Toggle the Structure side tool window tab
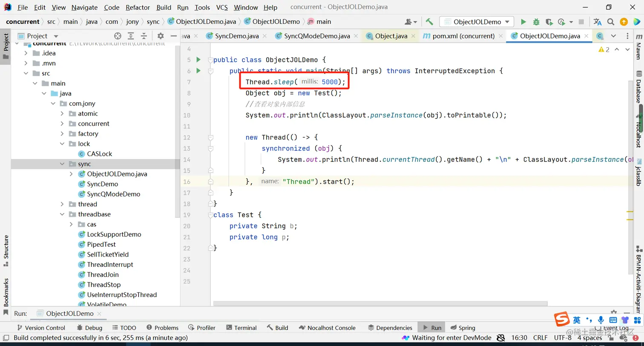 pyautogui.click(x=6, y=251)
